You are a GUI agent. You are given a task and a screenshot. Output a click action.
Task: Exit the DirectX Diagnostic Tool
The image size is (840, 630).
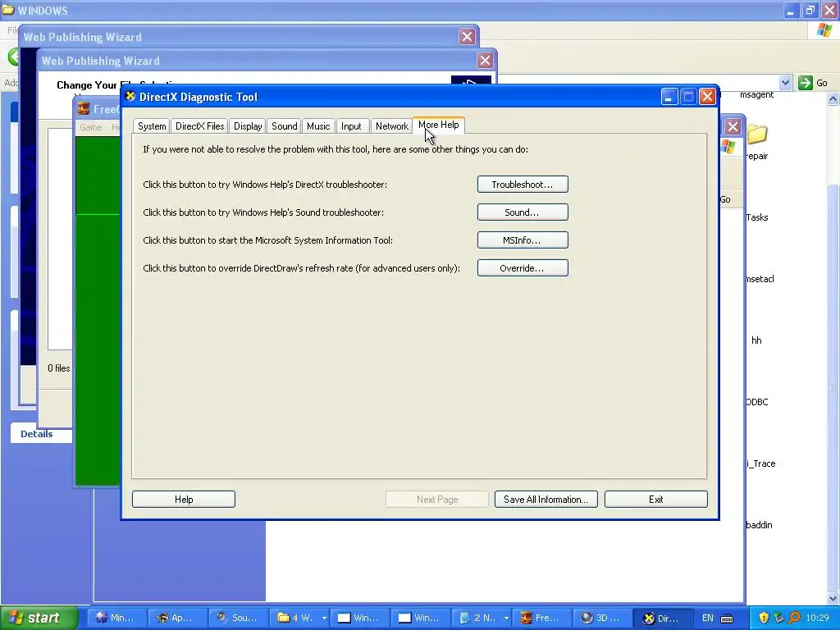click(x=655, y=500)
